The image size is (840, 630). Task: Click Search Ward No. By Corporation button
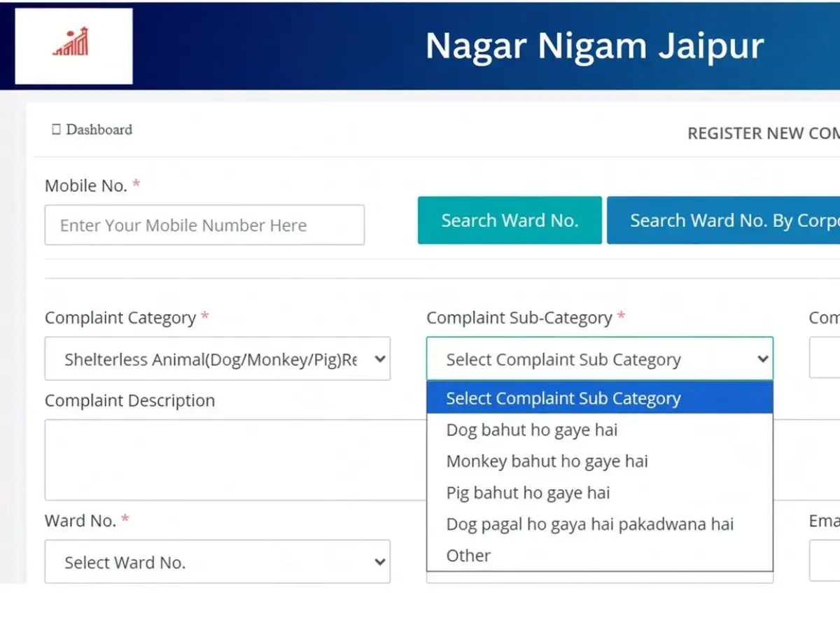(x=723, y=220)
